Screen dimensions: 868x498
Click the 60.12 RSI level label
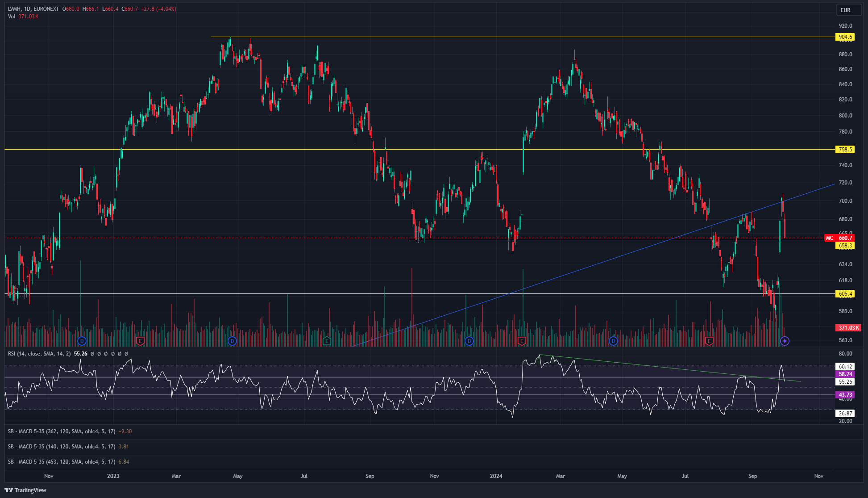(845, 367)
